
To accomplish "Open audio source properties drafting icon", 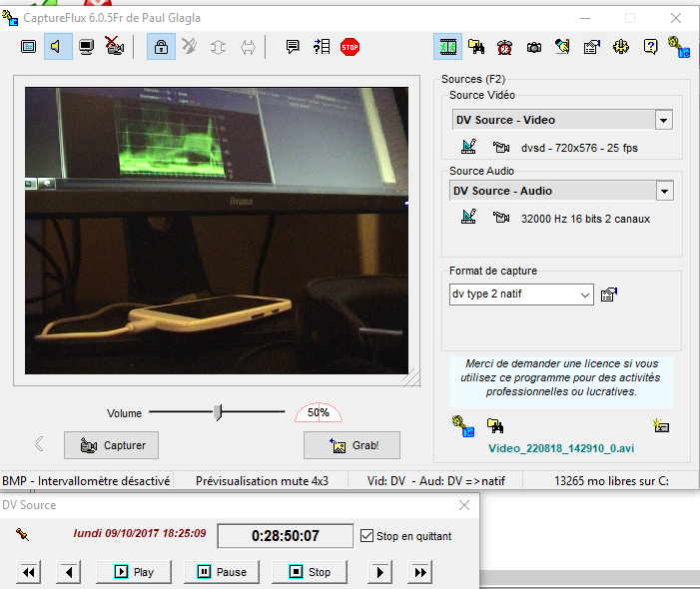I will 468,217.
